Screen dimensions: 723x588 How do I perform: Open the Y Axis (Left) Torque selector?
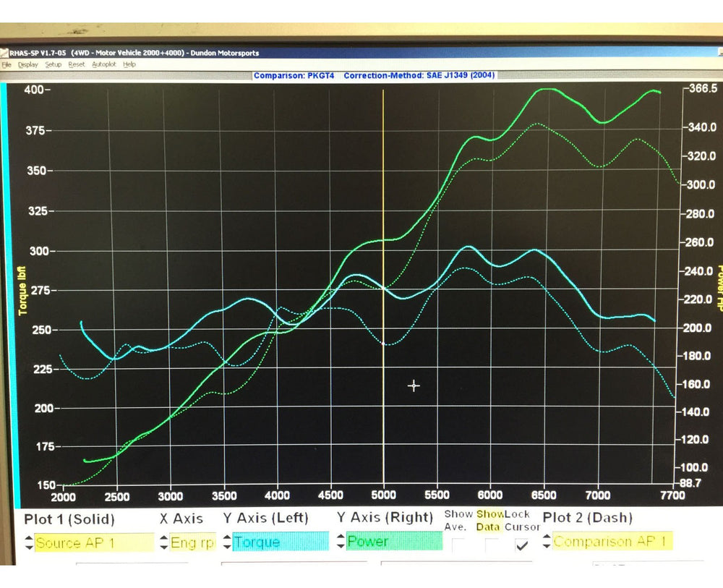pos(280,541)
